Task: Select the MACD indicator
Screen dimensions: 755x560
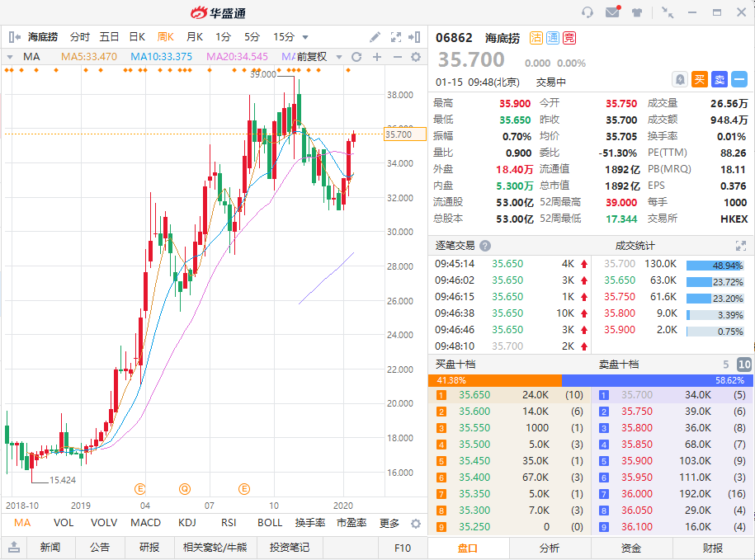Action: pyautogui.click(x=145, y=523)
